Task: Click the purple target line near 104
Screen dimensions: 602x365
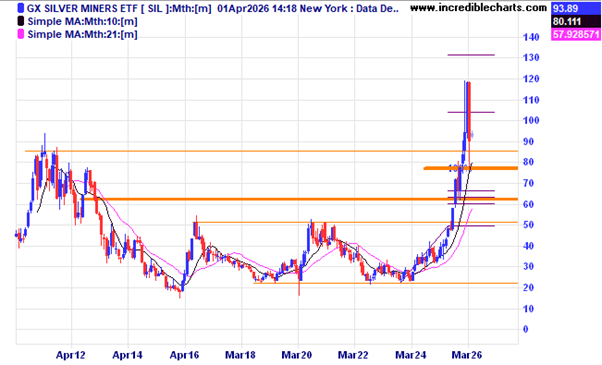Action: pos(471,112)
